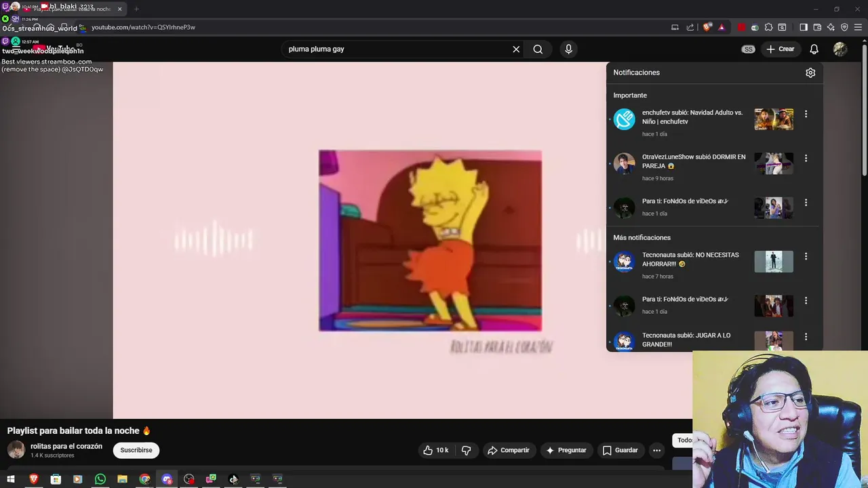Open a new browser tab
Screen dimensions: 868x488
coord(136,9)
